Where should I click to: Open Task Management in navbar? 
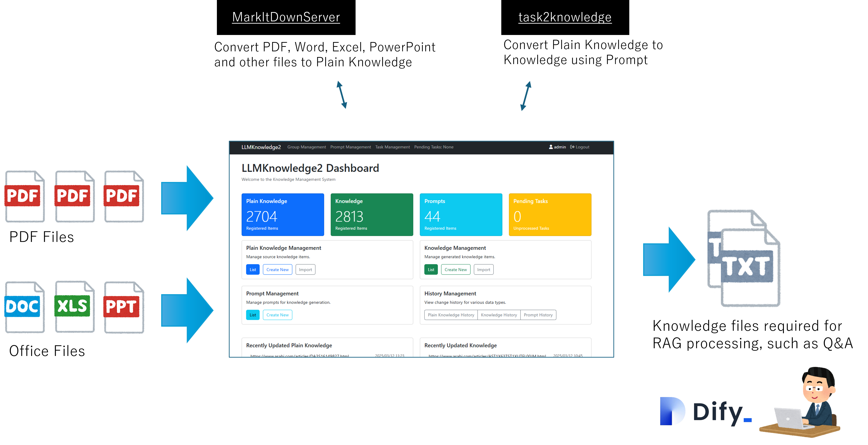click(392, 147)
